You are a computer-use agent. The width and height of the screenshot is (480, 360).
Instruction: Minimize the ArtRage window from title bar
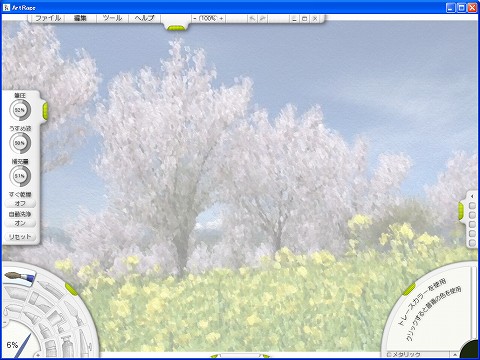451,8
